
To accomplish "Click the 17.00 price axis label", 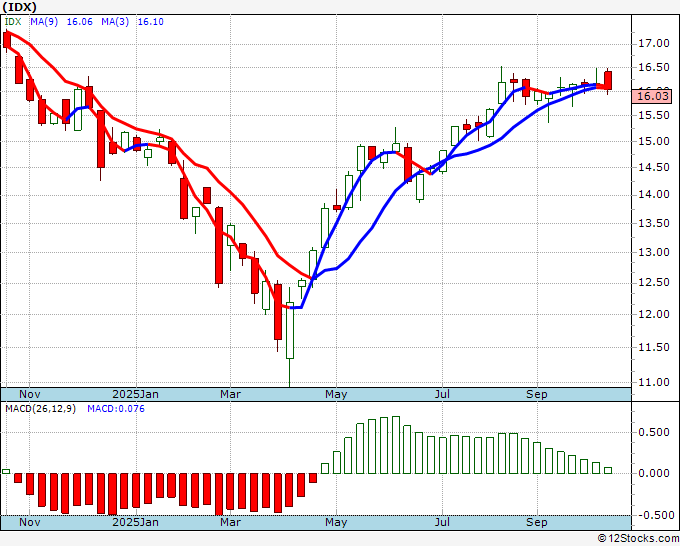I will 654,43.
